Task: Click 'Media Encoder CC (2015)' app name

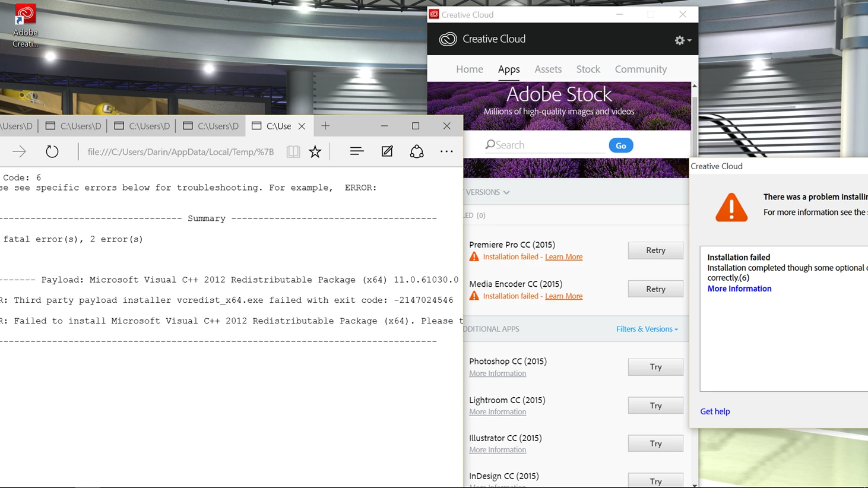Action: (x=515, y=284)
